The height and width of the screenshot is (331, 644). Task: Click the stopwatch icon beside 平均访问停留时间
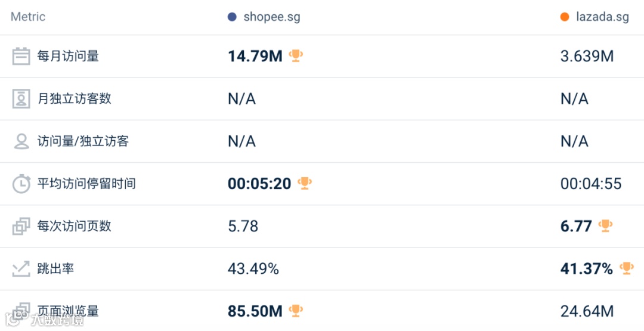[x=21, y=184]
